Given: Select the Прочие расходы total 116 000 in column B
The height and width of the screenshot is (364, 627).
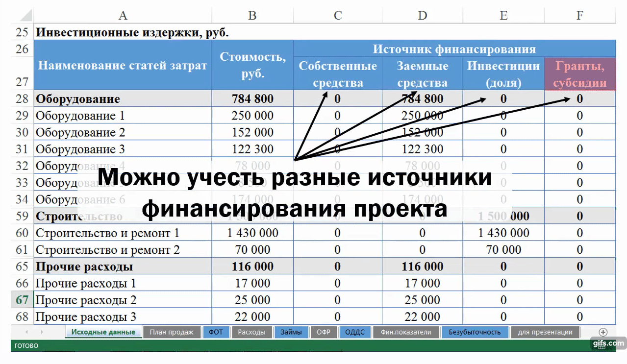Looking at the screenshot, I should (x=252, y=267).
